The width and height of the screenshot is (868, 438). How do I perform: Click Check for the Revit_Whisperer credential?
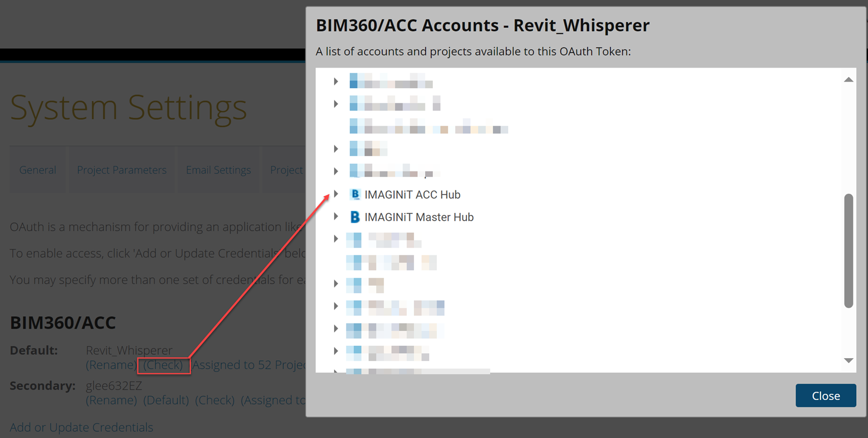click(x=163, y=365)
